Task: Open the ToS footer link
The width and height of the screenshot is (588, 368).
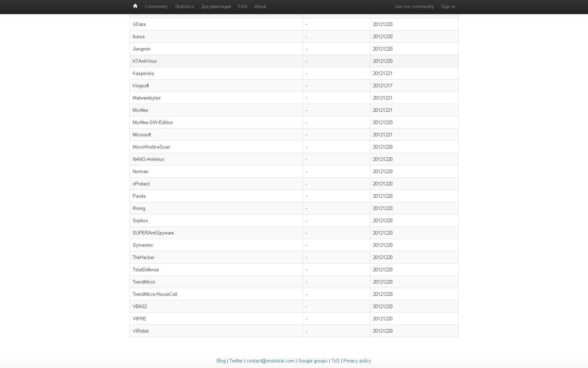Action: [335, 361]
